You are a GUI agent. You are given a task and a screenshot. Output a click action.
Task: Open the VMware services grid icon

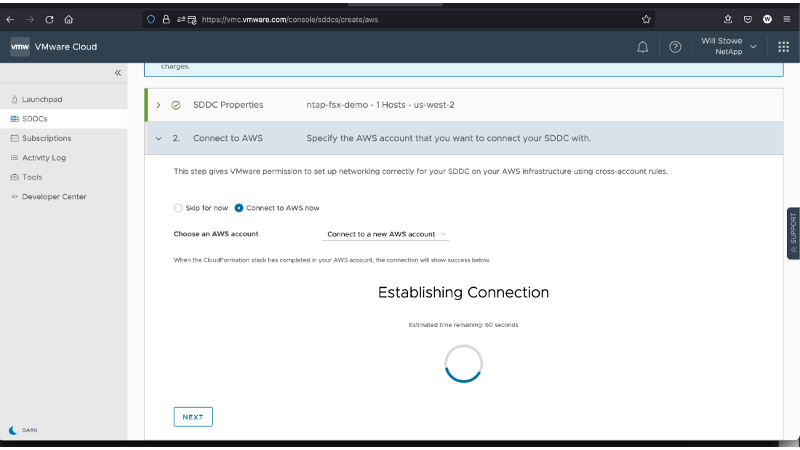coord(783,47)
